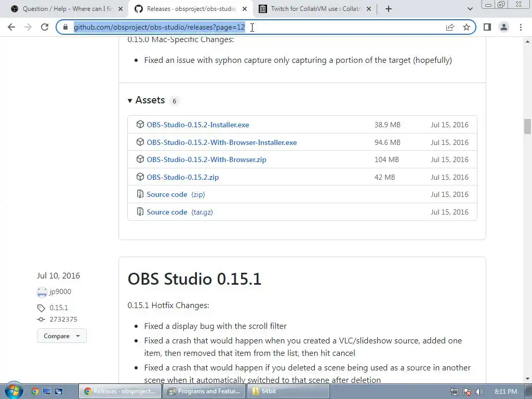
Task: Reload the GitHub releases page
Action: point(45,27)
